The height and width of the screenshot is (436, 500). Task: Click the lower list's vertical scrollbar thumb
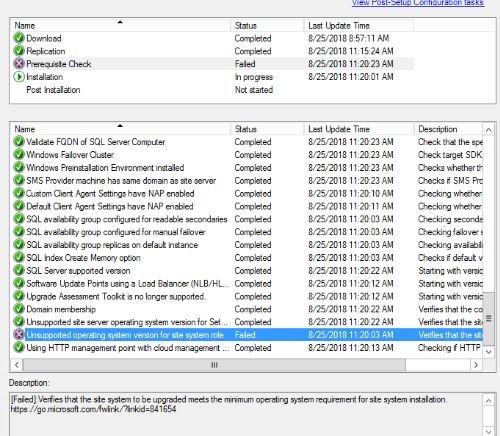coord(489,319)
